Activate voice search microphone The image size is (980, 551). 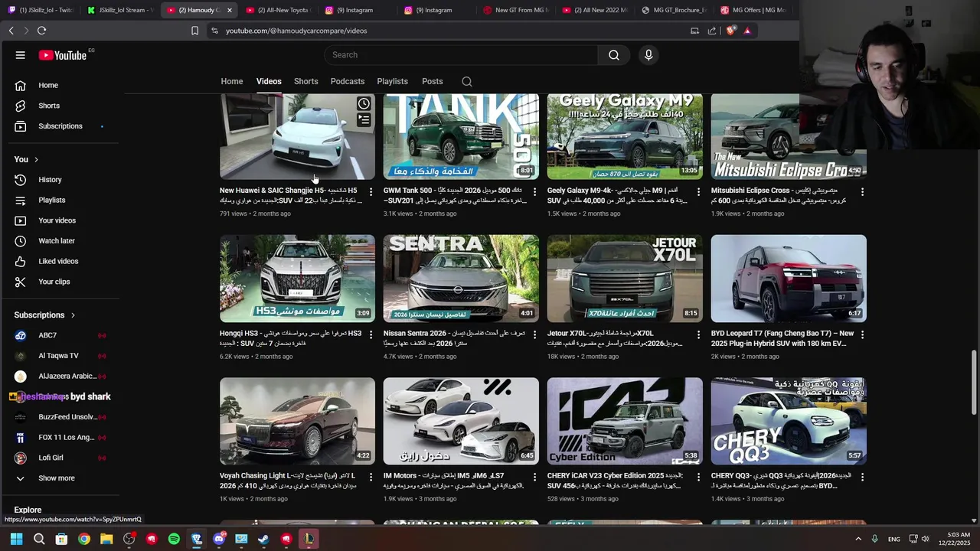[648, 55]
